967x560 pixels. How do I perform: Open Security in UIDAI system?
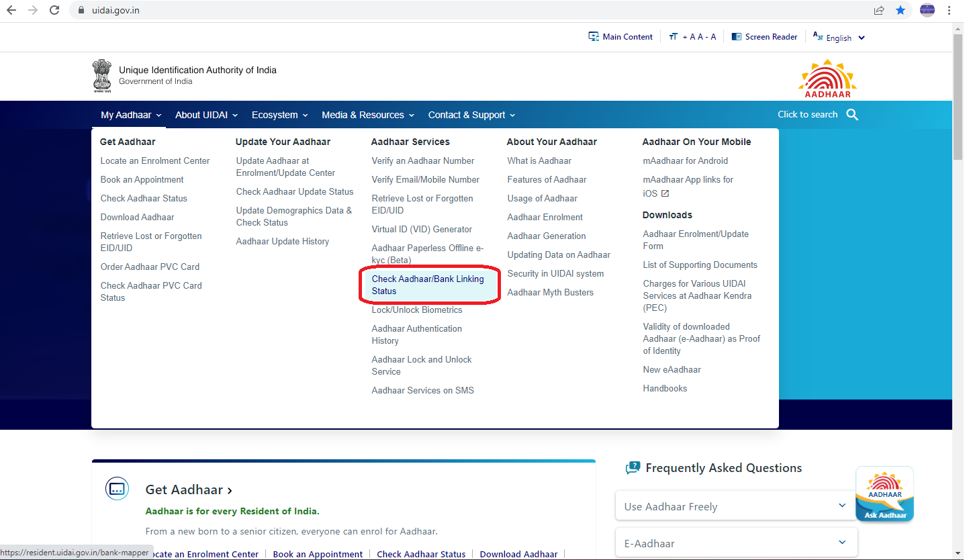pos(555,274)
